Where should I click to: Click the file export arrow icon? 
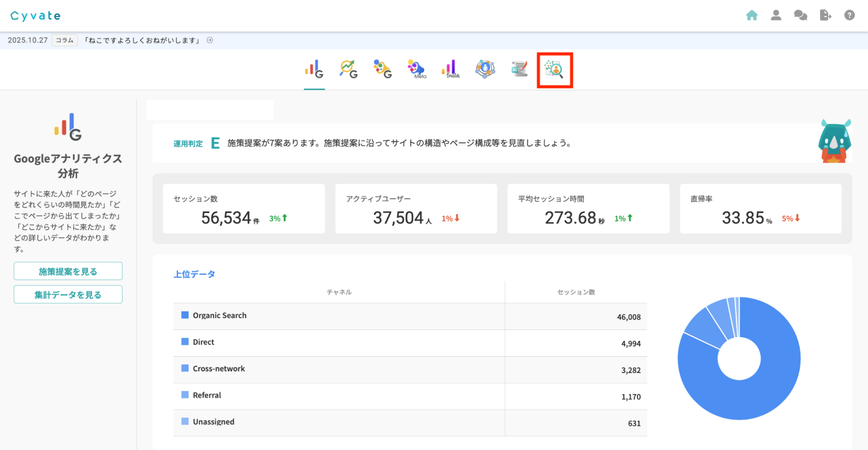click(x=825, y=16)
